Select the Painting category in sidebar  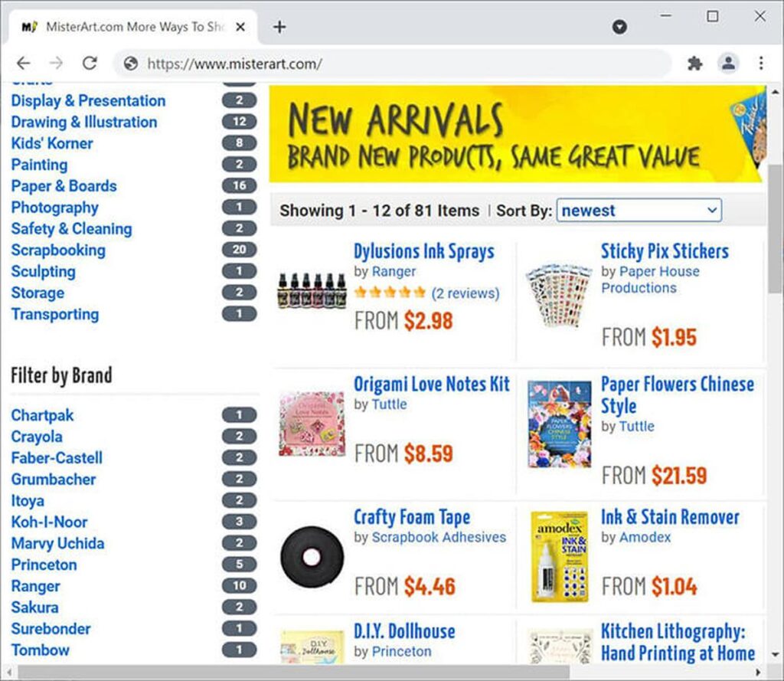39,164
